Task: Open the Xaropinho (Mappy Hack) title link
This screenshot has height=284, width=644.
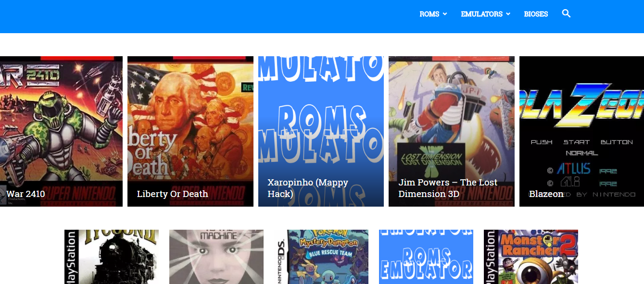Action: tap(308, 188)
